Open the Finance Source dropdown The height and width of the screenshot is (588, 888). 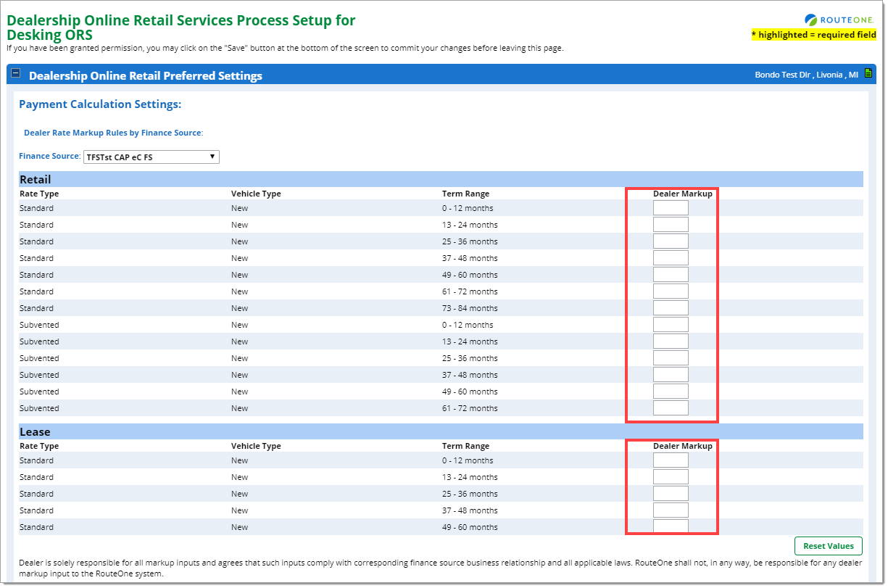[151, 157]
